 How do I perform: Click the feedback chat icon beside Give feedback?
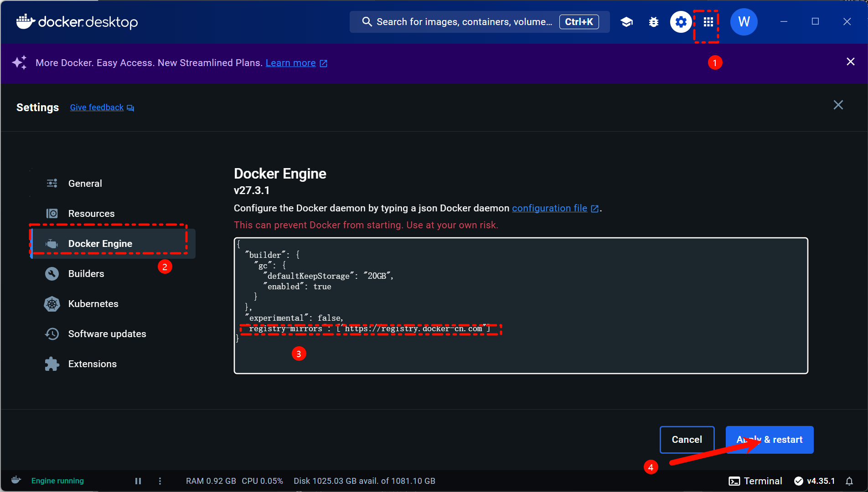(x=130, y=108)
